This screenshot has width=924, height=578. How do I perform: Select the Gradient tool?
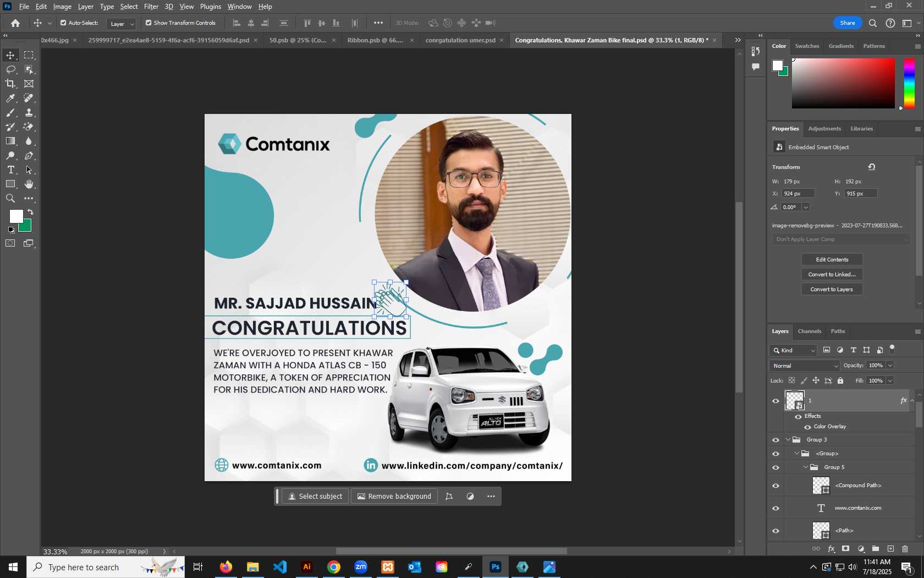tap(10, 141)
